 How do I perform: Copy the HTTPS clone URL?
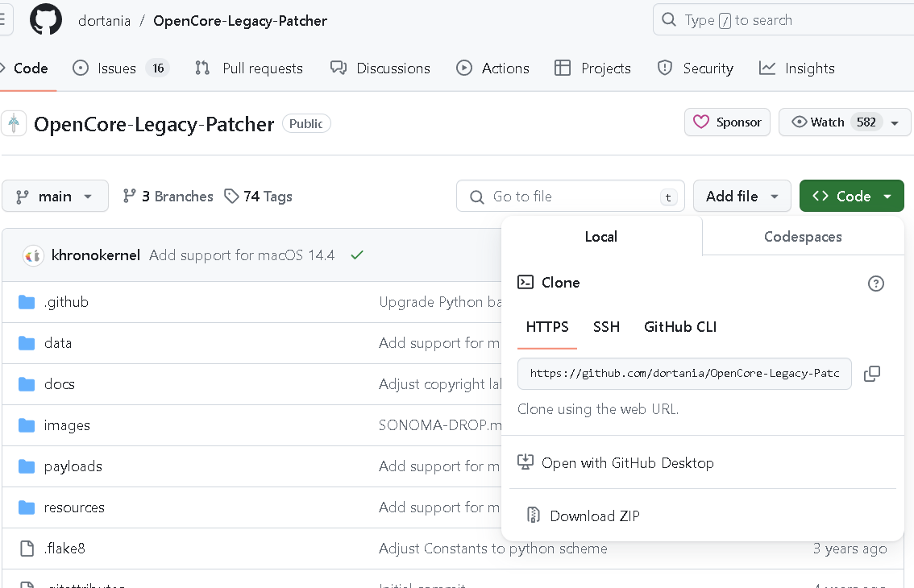pos(871,374)
